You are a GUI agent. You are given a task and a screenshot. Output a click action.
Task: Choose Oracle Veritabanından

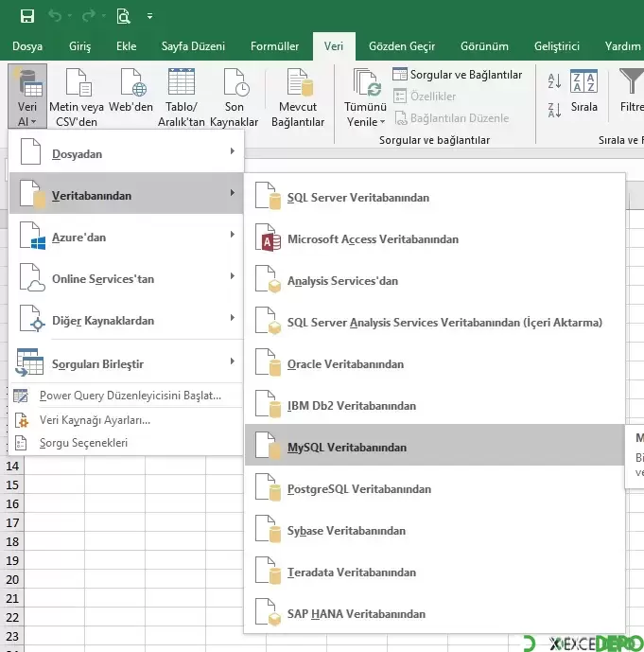[x=435, y=361]
